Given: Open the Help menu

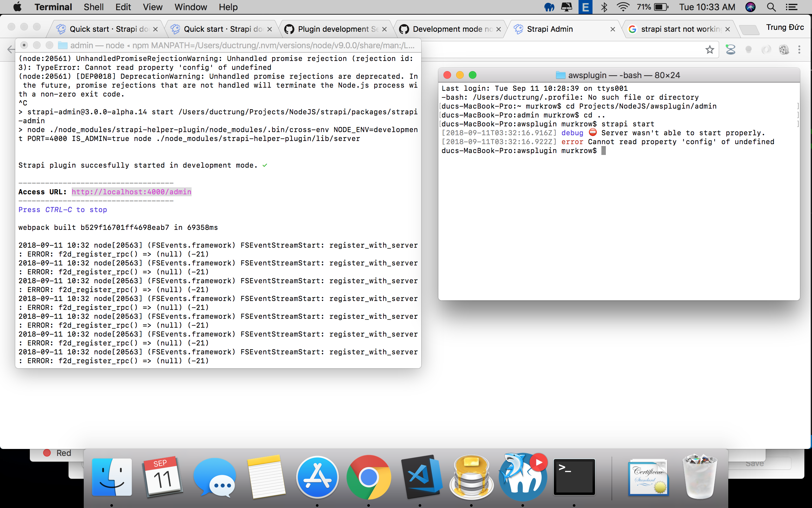Looking at the screenshot, I should point(228,7).
